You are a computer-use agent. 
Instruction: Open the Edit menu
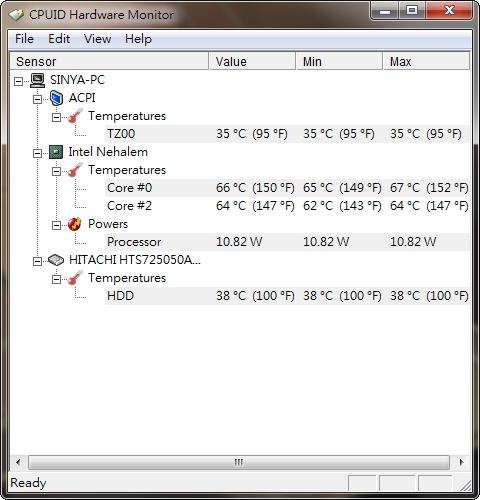59,39
